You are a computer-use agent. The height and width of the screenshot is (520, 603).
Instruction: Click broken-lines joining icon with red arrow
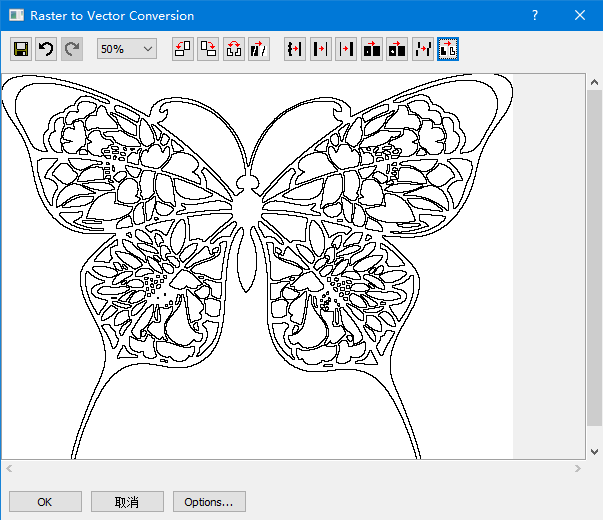pos(423,49)
